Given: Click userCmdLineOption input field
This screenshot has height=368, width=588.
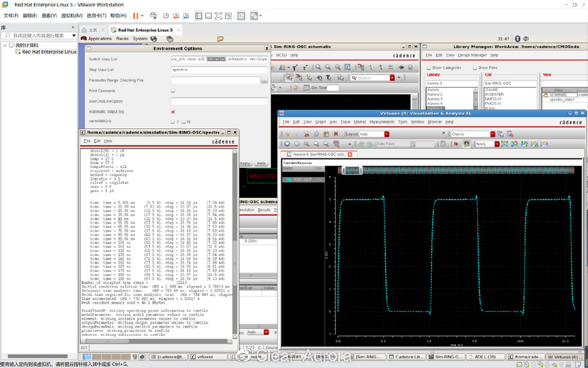Looking at the screenshot, I should [219, 101].
